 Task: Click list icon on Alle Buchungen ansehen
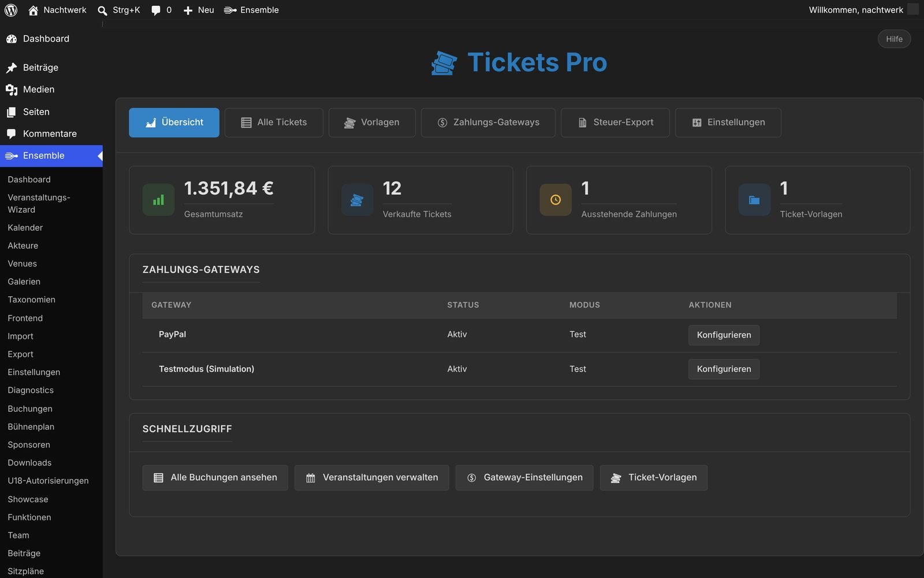click(x=158, y=478)
